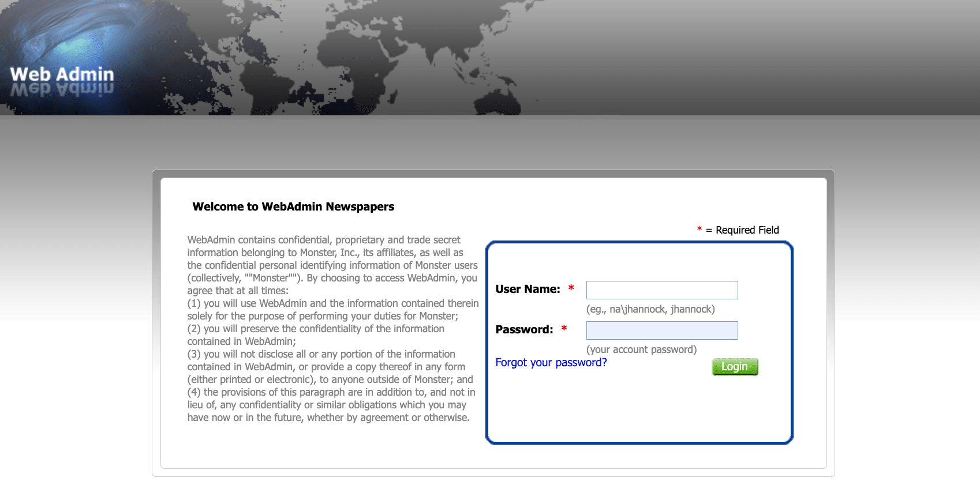Click the Password label
Viewport: 980px width, 496px height.
coord(524,330)
